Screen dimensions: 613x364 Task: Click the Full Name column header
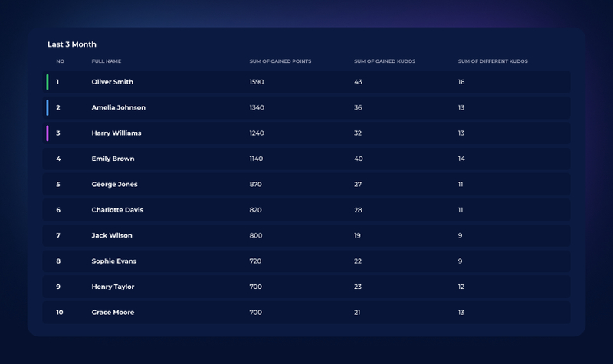[106, 61]
